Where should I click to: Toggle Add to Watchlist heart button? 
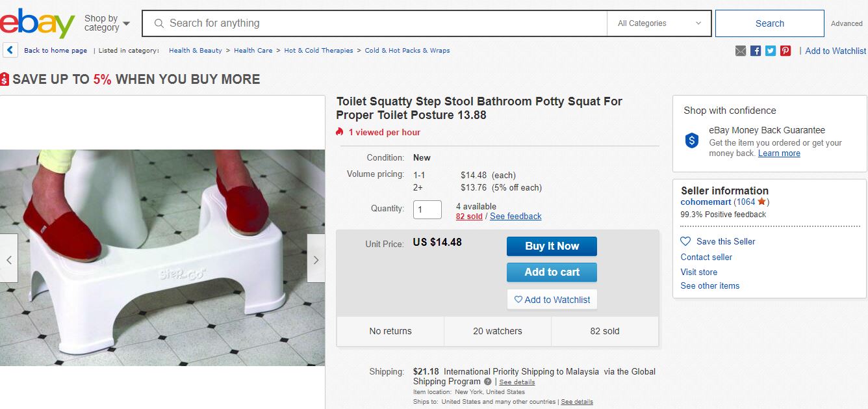[x=552, y=300]
